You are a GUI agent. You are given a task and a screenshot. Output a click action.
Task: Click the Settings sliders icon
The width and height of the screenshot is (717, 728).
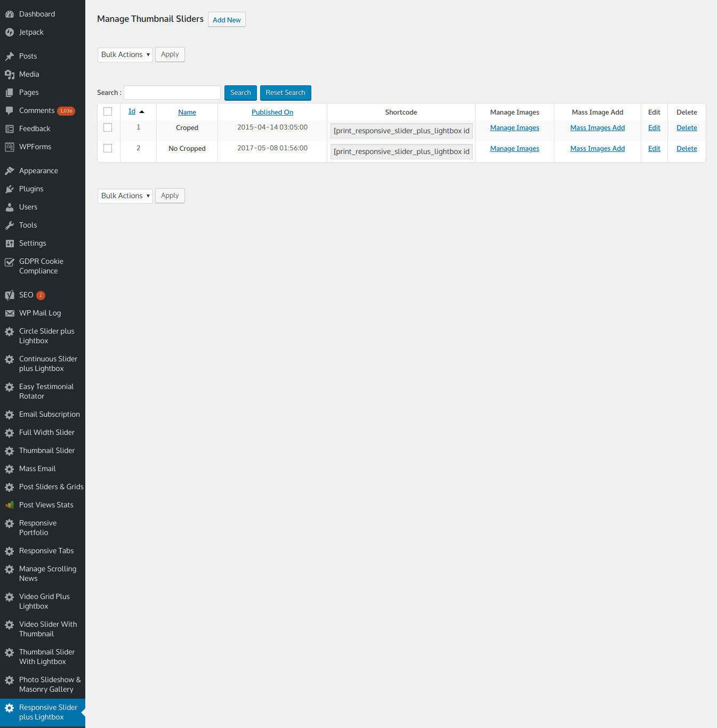point(10,244)
